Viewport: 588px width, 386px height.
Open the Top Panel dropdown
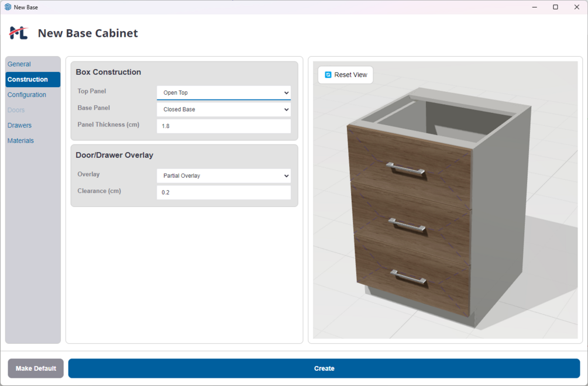click(223, 92)
